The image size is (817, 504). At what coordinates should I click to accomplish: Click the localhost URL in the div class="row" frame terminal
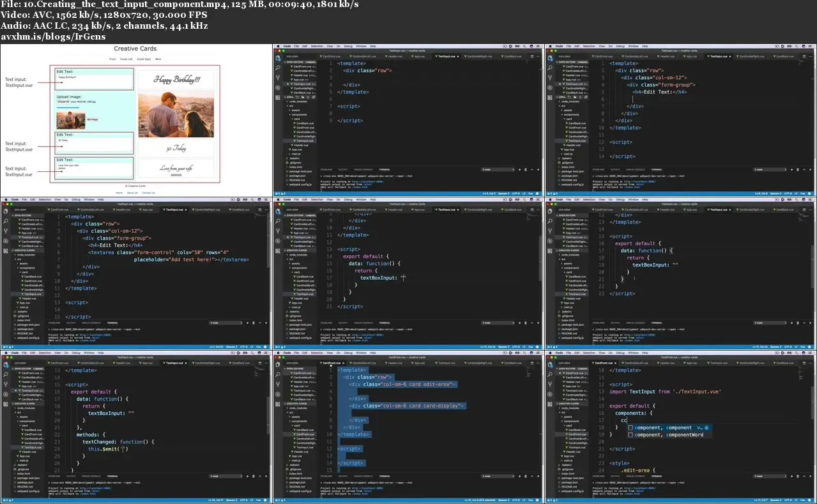coord(368,181)
